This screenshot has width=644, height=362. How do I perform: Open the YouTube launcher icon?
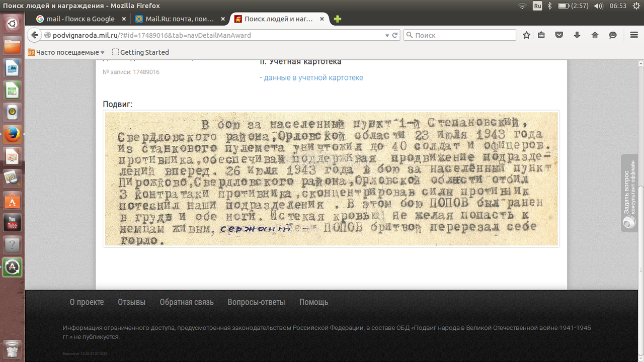pos(12,223)
